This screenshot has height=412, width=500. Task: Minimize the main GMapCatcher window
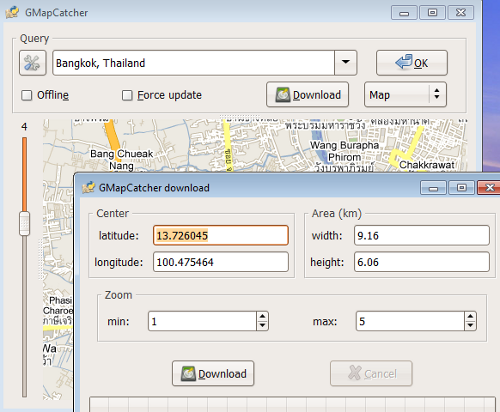(x=404, y=13)
